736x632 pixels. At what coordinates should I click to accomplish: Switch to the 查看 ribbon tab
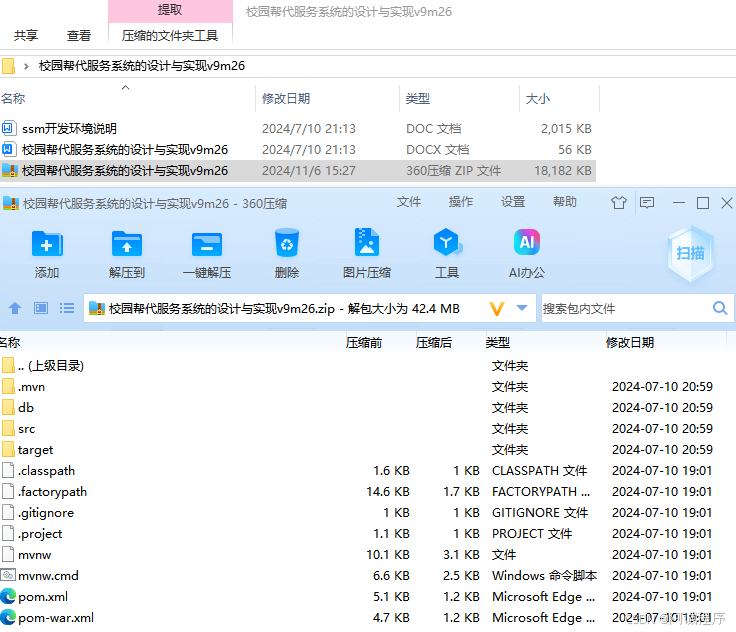pos(78,36)
